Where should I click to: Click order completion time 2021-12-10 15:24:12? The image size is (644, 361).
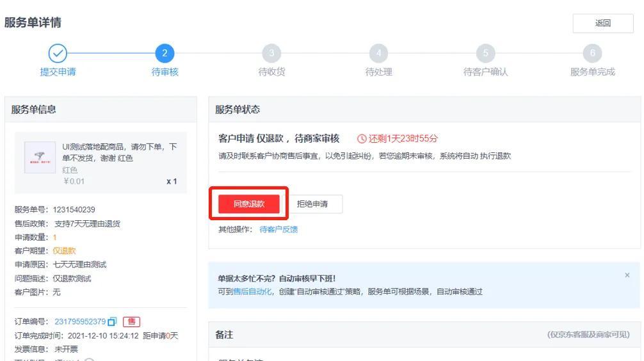pos(103,335)
